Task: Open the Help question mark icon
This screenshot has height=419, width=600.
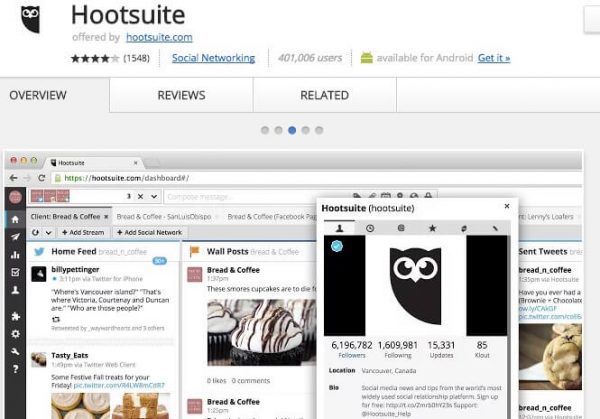Action: (15, 369)
